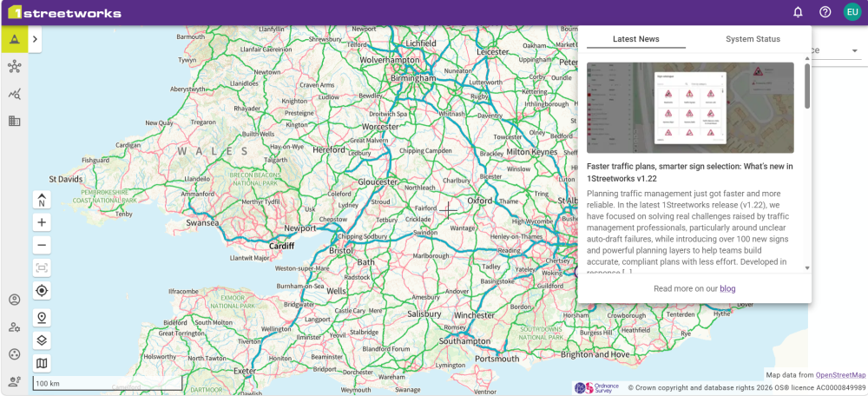Click the location pin search button
The width and height of the screenshot is (868, 396).
point(42,318)
